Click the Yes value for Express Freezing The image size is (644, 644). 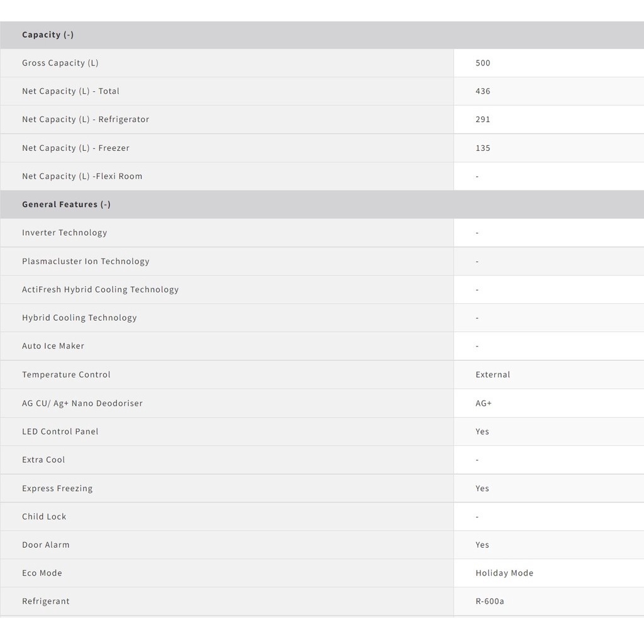click(x=482, y=488)
